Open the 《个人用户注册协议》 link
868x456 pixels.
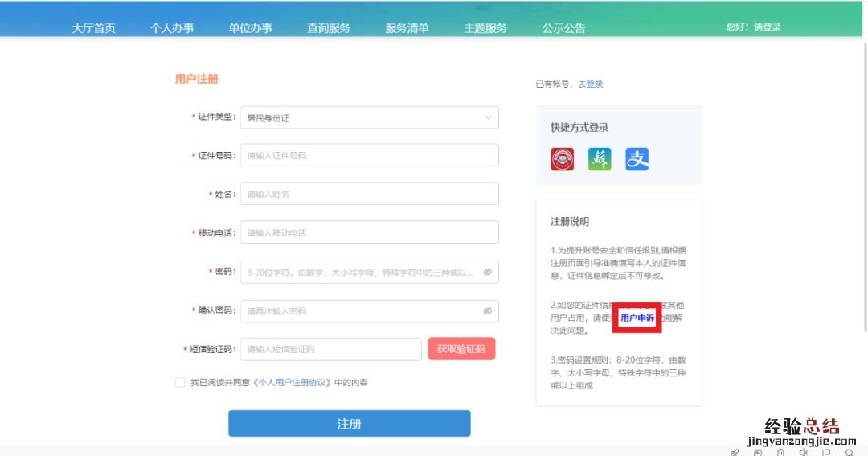point(293,383)
